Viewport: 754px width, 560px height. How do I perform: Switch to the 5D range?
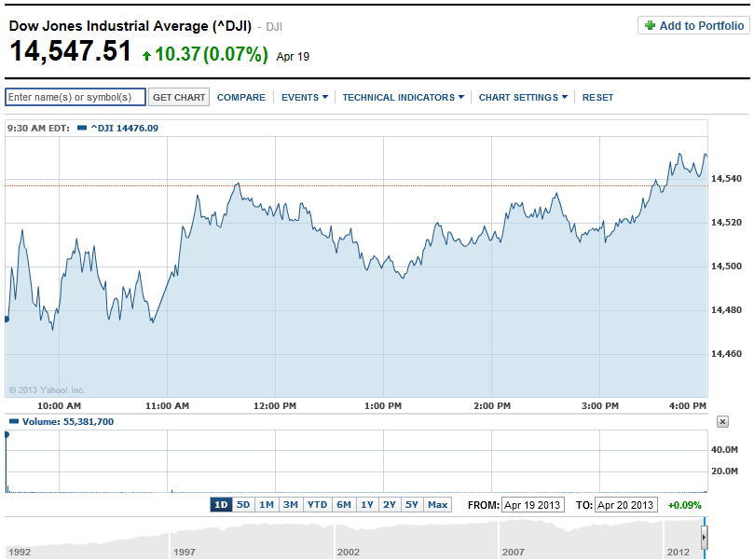click(243, 505)
